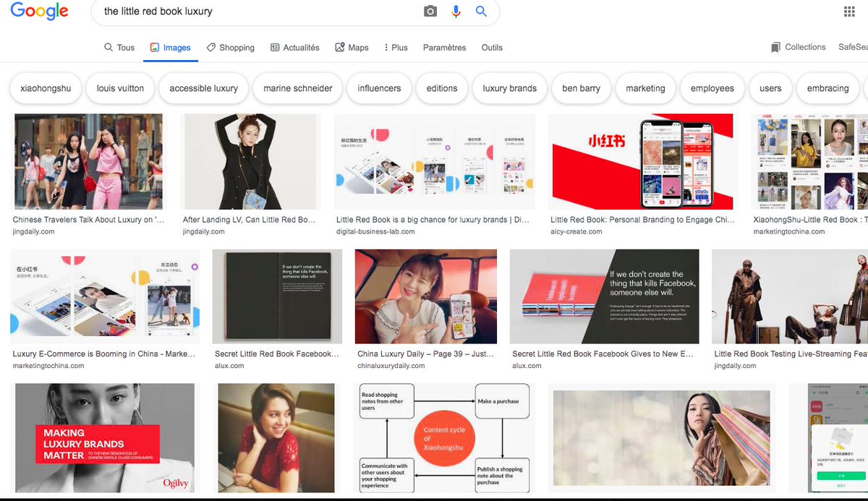This screenshot has width=868, height=501.
Task: Click the digital-business-lab.com source text
Action: coord(375,231)
